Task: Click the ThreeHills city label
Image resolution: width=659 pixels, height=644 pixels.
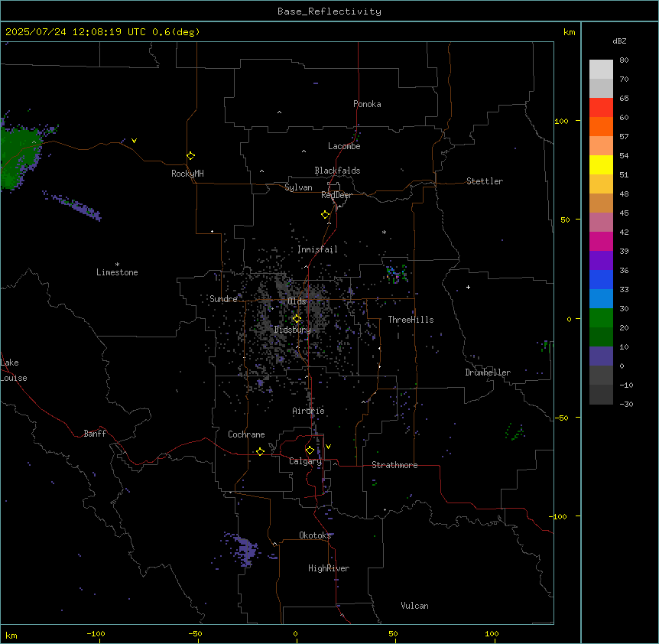Action: click(x=411, y=320)
